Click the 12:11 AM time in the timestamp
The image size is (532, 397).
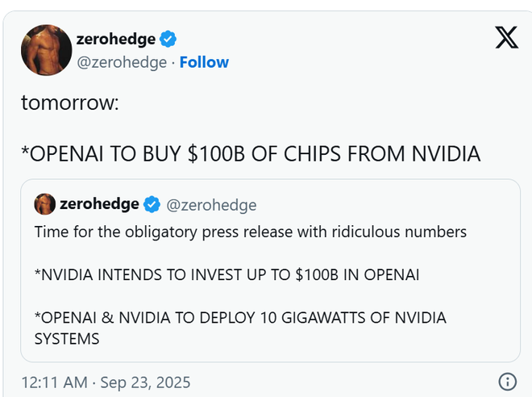click(50, 381)
